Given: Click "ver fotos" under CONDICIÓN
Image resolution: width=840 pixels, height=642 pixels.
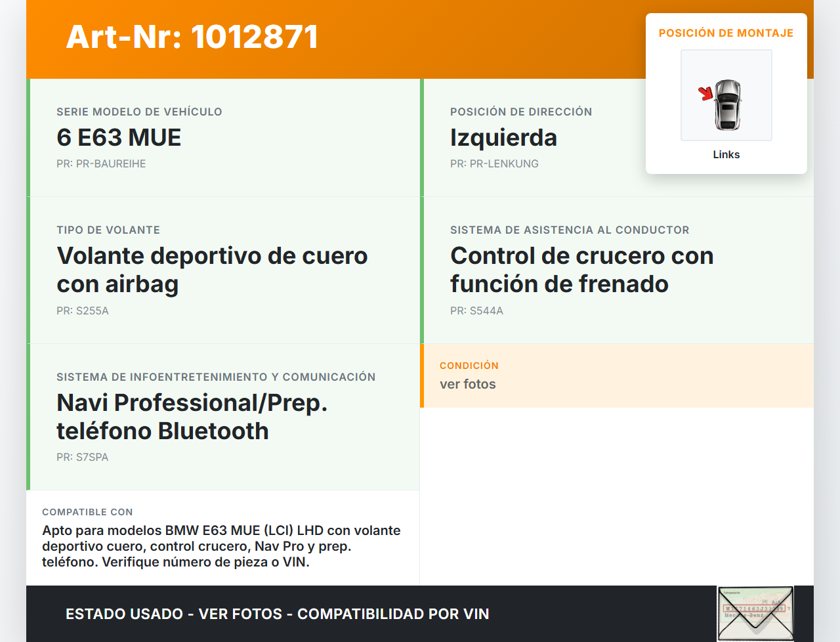Looking at the screenshot, I should pos(468,384).
